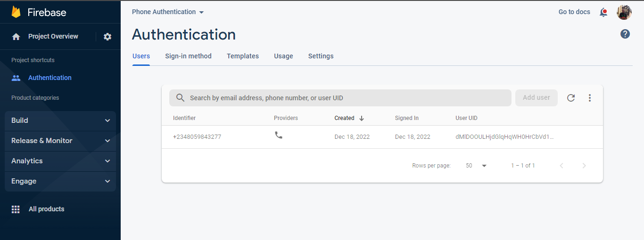
Task: Click the '1 – 1 of 1' pagination text
Action: tap(523, 166)
